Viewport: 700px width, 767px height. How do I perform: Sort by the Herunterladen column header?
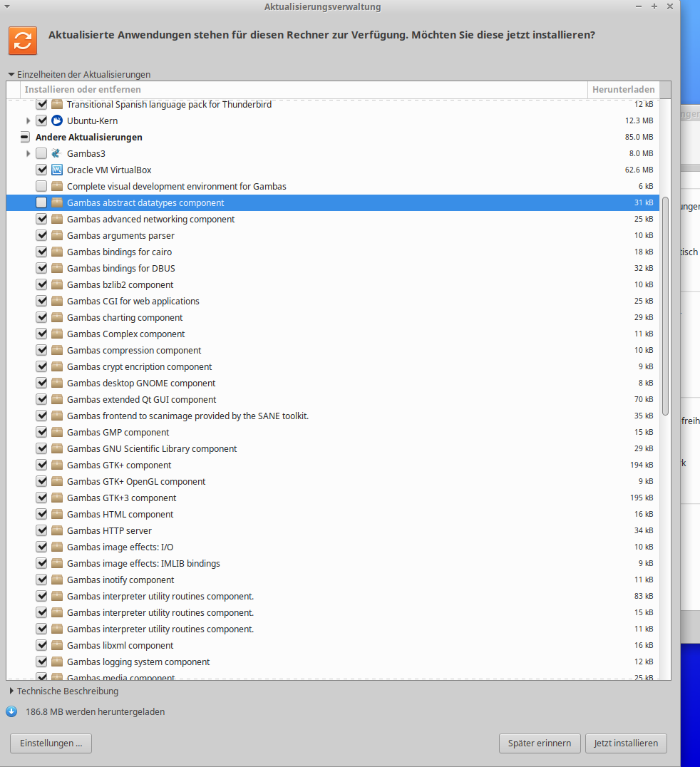pyautogui.click(x=623, y=89)
